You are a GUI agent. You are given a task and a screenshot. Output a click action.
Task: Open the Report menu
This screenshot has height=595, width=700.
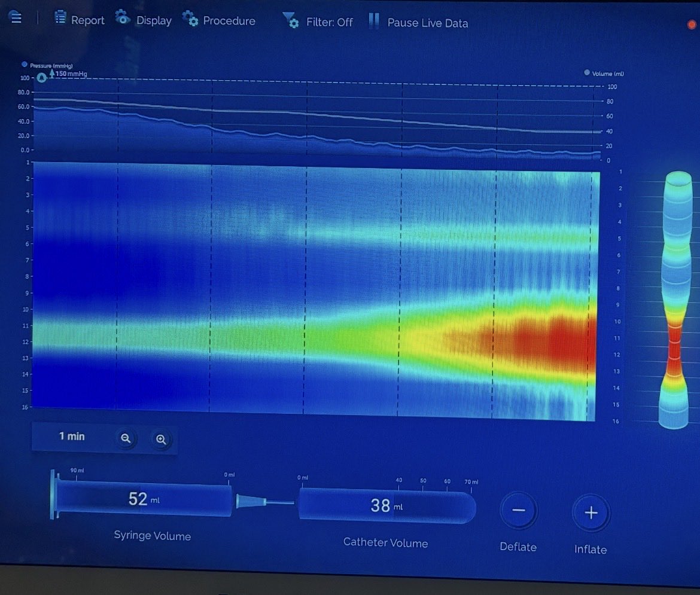79,19
